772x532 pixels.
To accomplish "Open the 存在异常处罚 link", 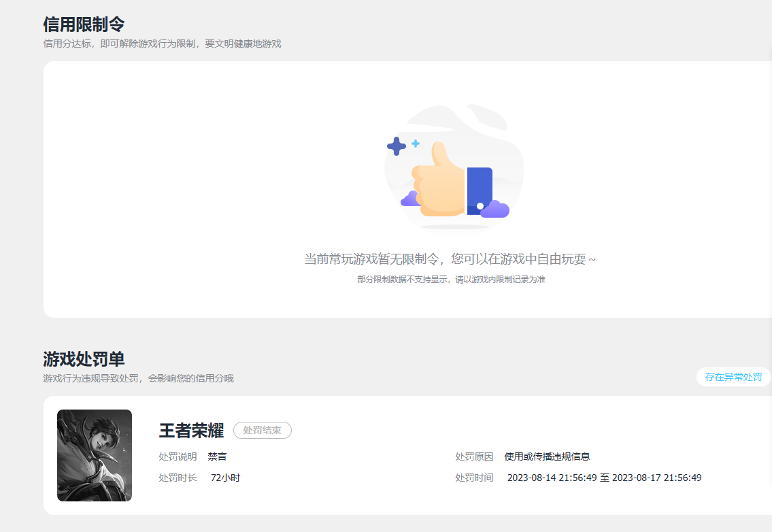I will tap(733, 378).
